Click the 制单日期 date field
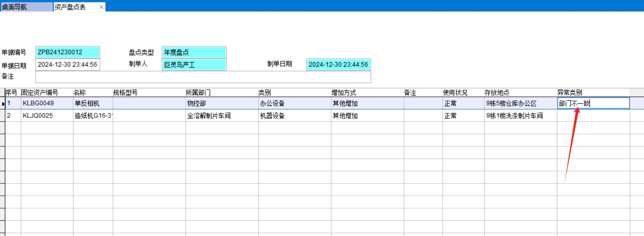 click(338, 65)
